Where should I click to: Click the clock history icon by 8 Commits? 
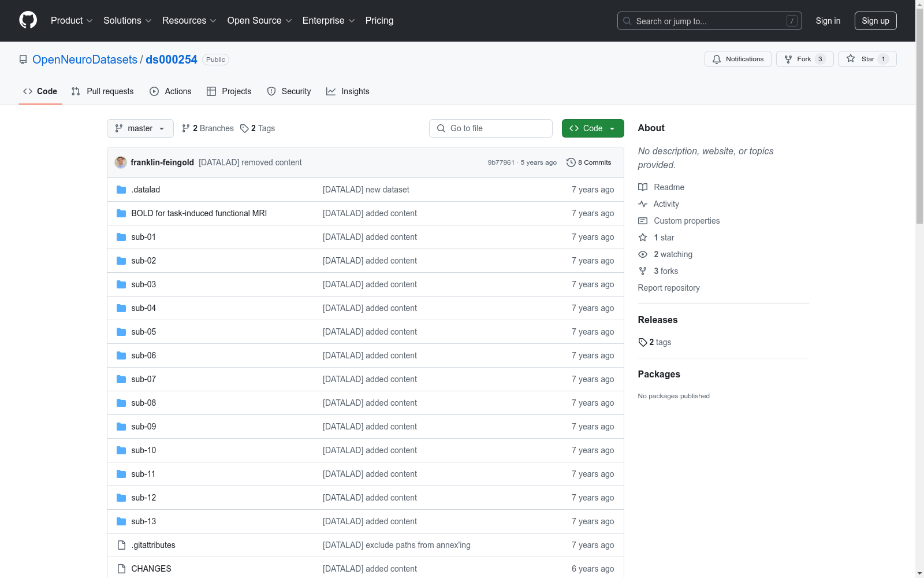click(571, 162)
